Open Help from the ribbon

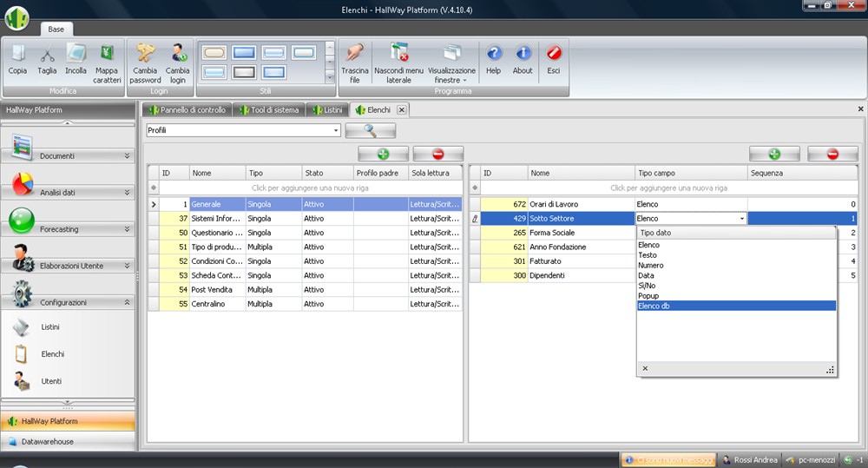click(494, 59)
